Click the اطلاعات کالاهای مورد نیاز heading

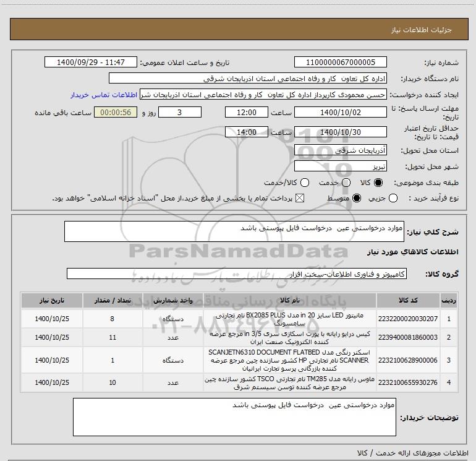(x=413, y=252)
